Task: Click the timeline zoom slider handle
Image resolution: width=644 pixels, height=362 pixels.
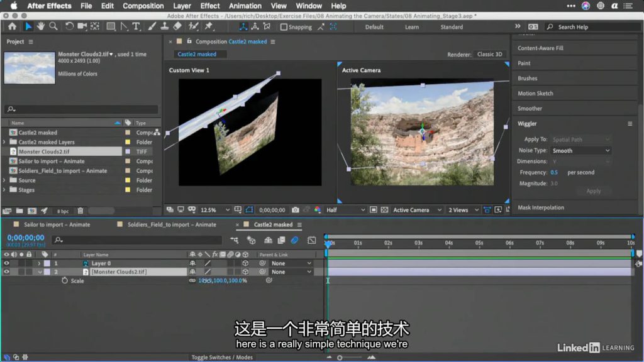Action: [340, 358]
